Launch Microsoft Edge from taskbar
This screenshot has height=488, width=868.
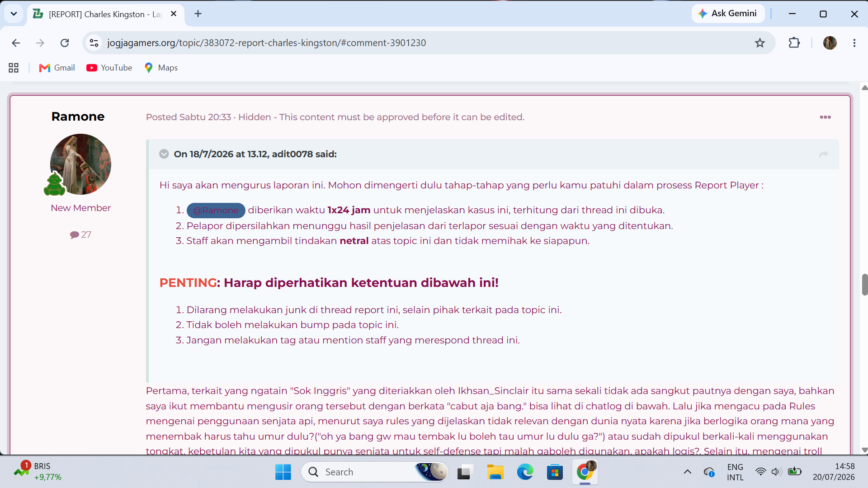pos(525,472)
